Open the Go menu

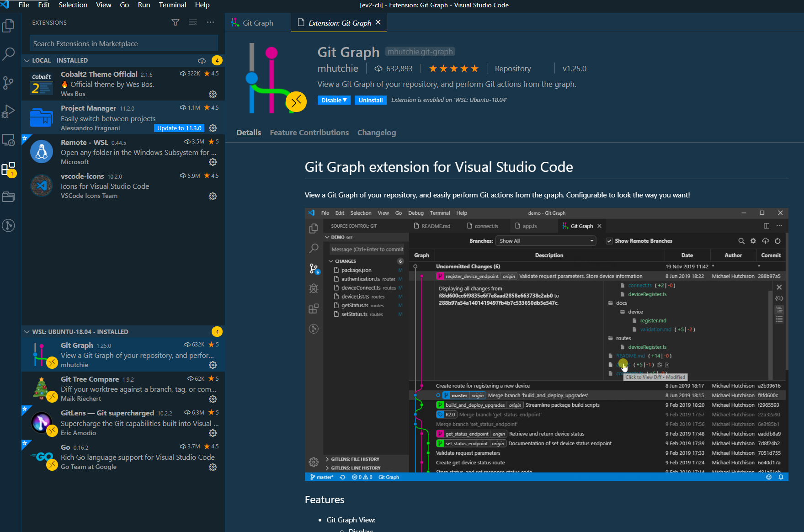click(x=124, y=5)
